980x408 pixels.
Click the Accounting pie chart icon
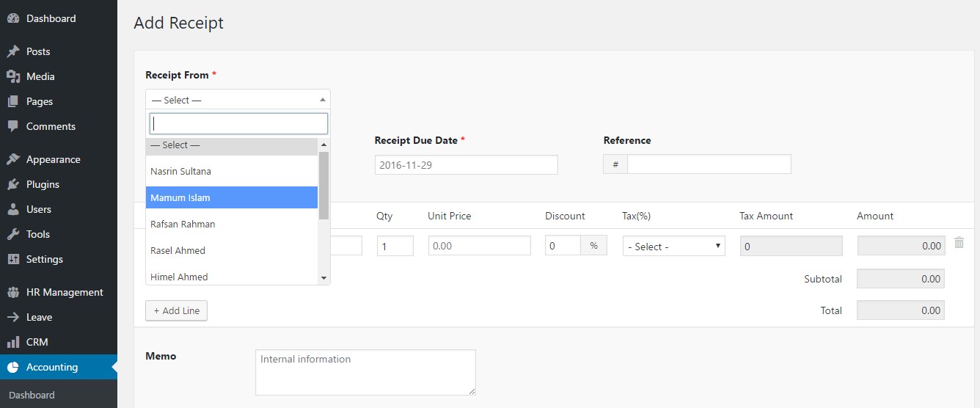pos(13,367)
